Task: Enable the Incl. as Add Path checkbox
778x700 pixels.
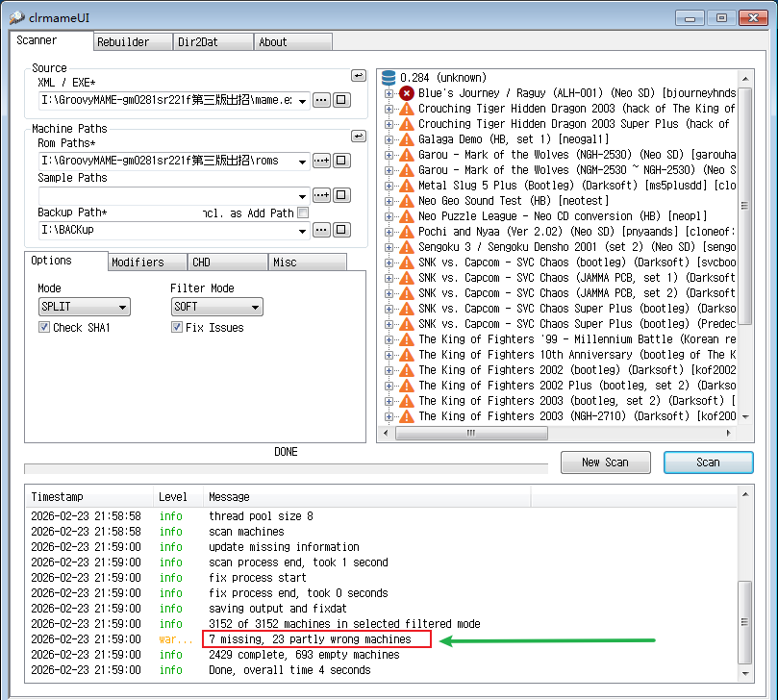Action: coord(303,213)
